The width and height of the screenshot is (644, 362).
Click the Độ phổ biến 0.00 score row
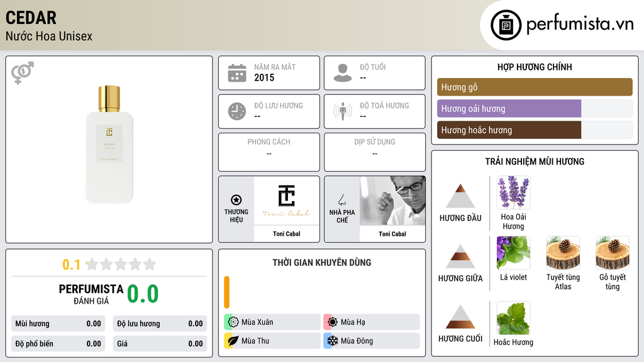(58, 344)
